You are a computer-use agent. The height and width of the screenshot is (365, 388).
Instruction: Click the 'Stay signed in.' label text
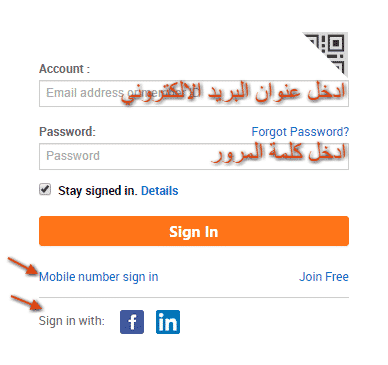tap(98, 191)
